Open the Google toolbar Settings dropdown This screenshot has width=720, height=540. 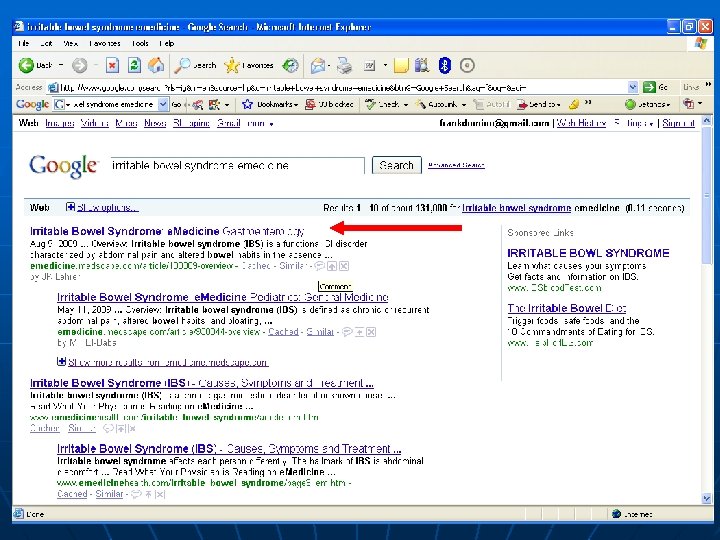(x=647, y=105)
